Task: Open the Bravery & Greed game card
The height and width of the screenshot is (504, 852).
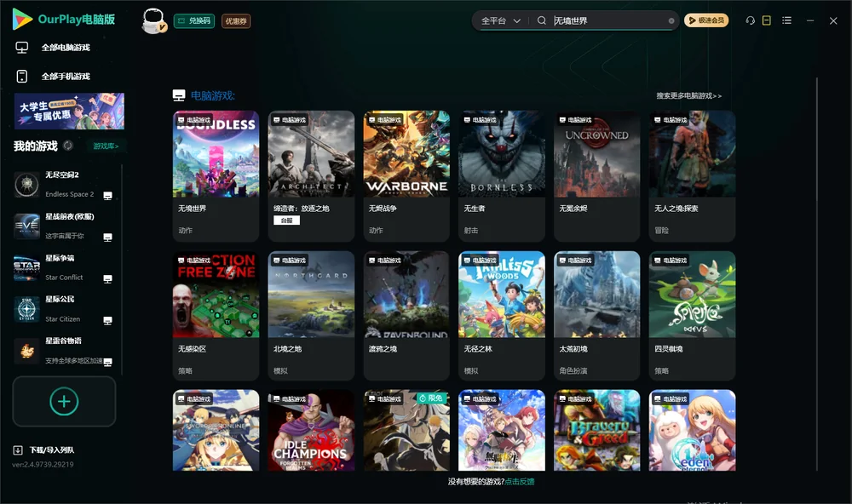Action: click(596, 430)
